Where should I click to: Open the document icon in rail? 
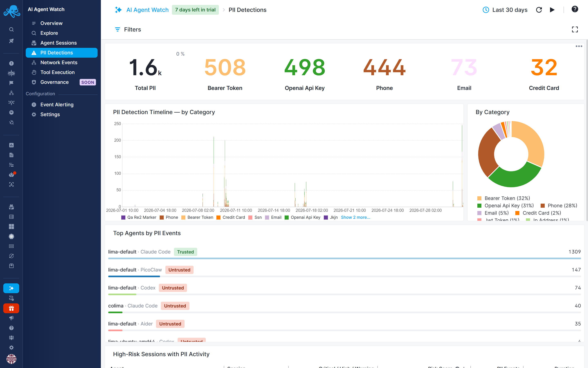click(11, 155)
